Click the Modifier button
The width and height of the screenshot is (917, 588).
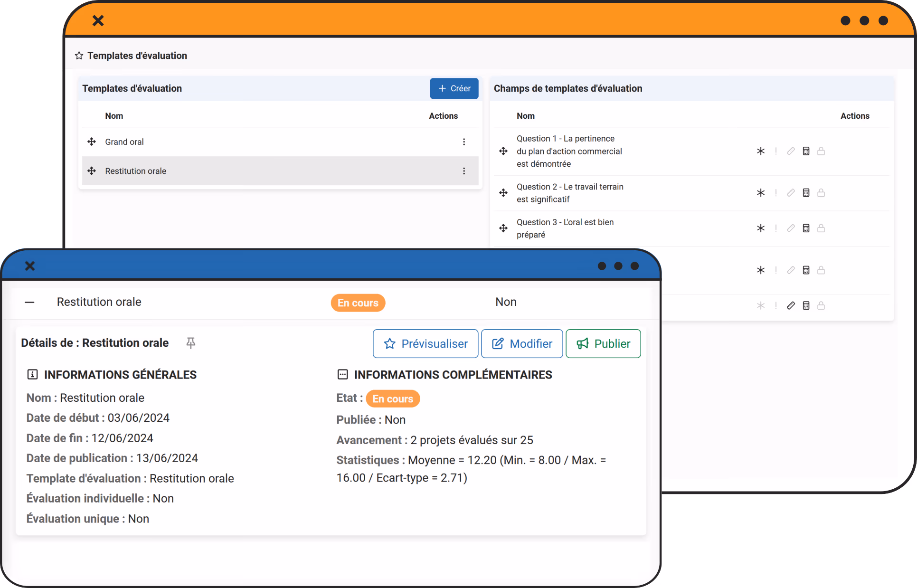pyautogui.click(x=522, y=344)
